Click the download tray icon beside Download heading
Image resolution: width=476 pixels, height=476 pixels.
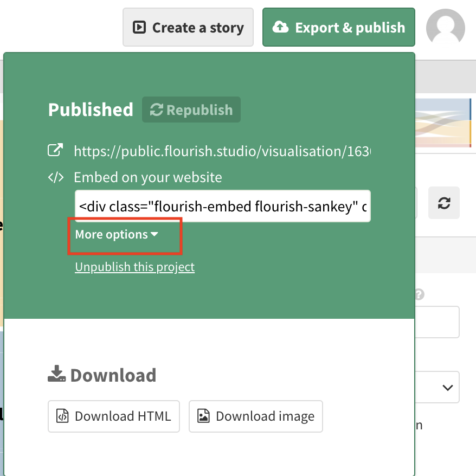pyautogui.click(x=56, y=374)
